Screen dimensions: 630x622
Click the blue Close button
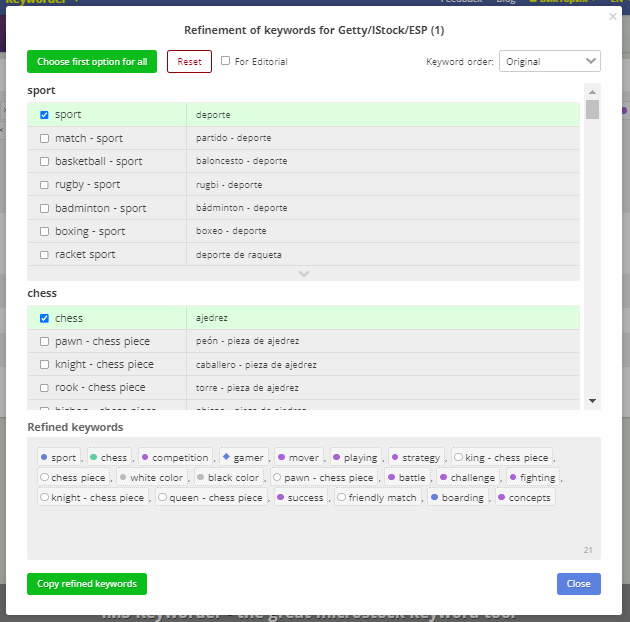(x=579, y=584)
